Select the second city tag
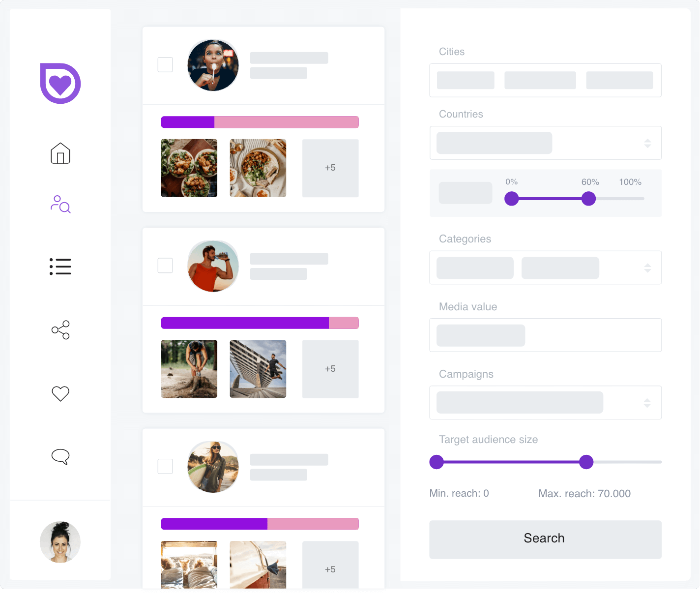 [x=540, y=80]
